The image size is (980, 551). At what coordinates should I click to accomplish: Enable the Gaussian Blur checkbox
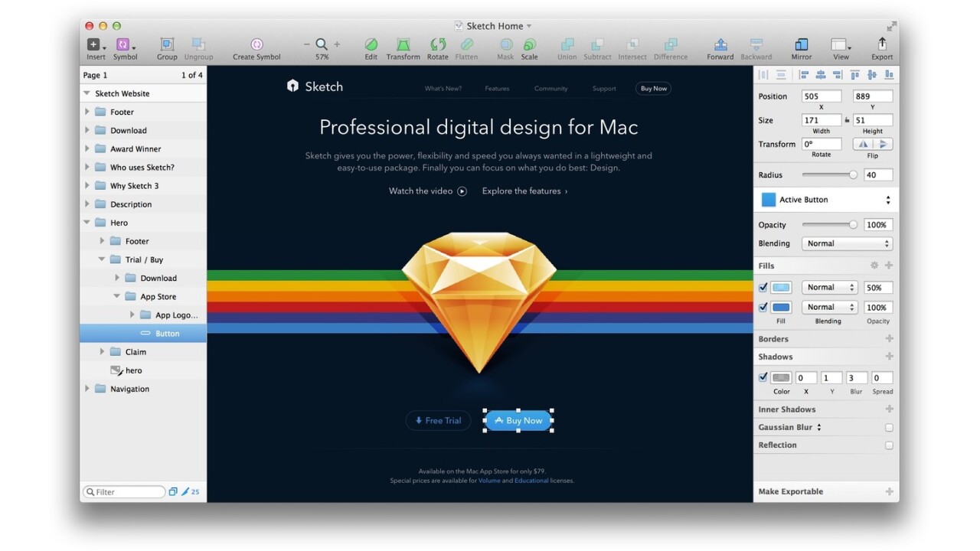point(889,428)
